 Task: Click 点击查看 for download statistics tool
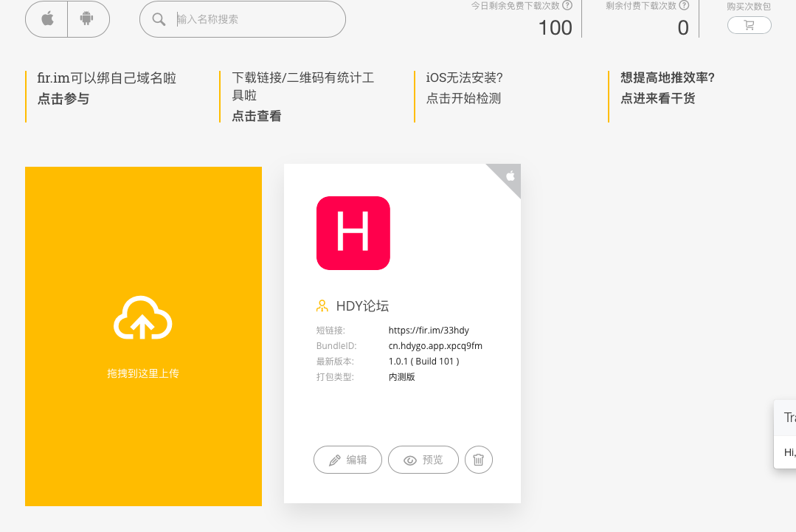pos(257,116)
